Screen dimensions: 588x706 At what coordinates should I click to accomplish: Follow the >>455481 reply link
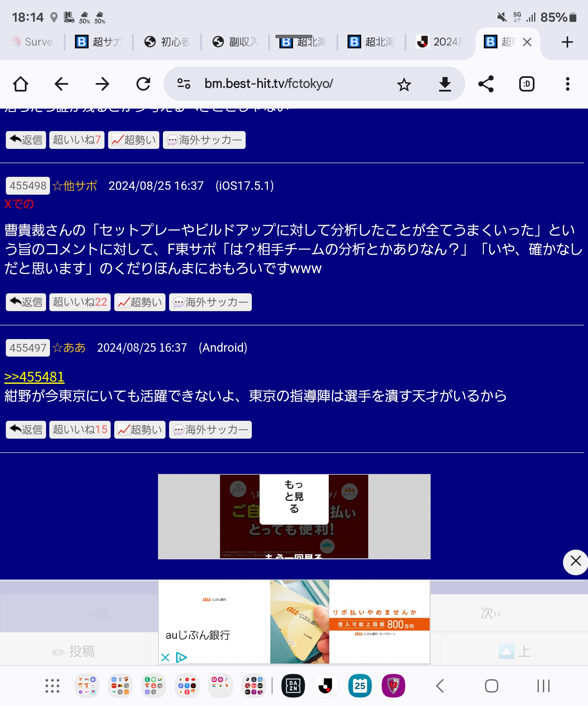pyautogui.click(x=34, y=377)
